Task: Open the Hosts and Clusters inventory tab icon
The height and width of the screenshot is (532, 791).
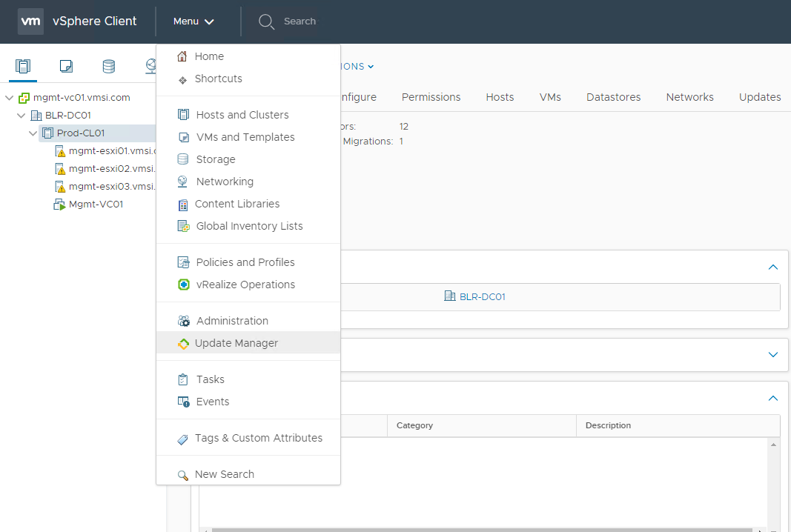Action: (x=23, y=67)
